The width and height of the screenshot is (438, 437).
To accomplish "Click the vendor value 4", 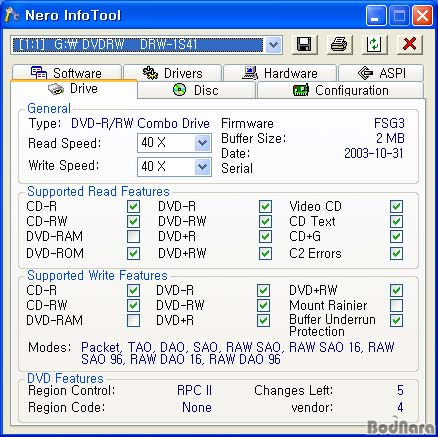I will point(400,407).
